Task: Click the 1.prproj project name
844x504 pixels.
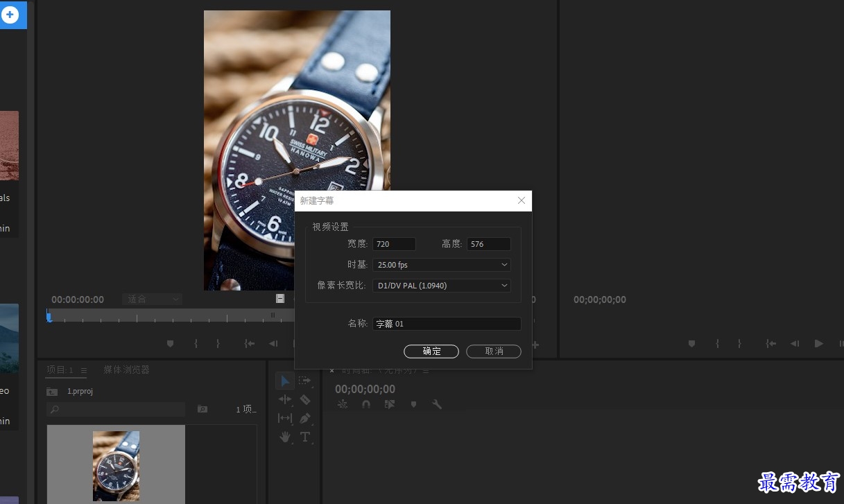Action: [x=80, y=391]
